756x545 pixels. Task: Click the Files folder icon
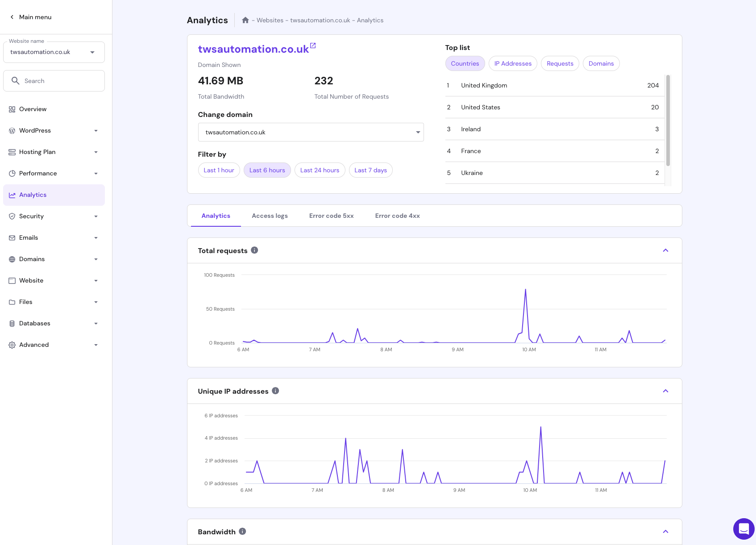tap(12, 302)
